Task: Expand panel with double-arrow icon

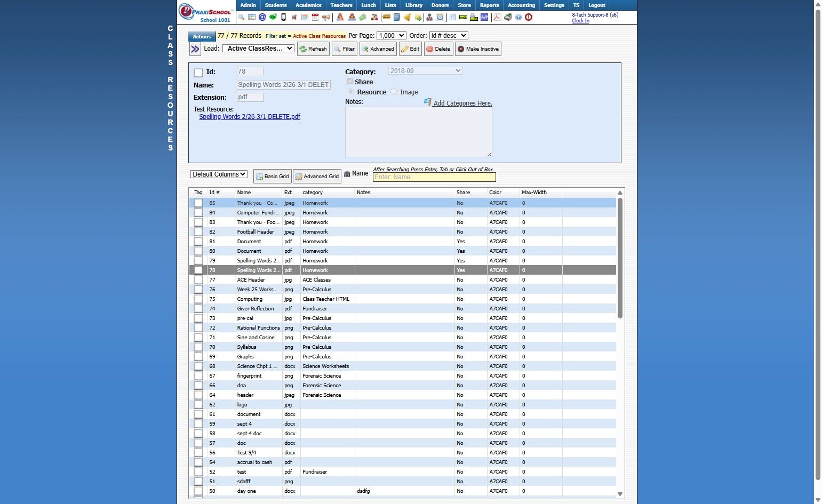Action: [195, 49]
